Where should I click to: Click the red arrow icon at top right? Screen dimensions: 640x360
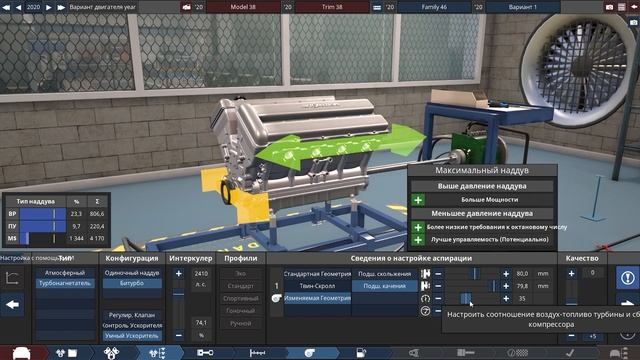click(633, 7)
